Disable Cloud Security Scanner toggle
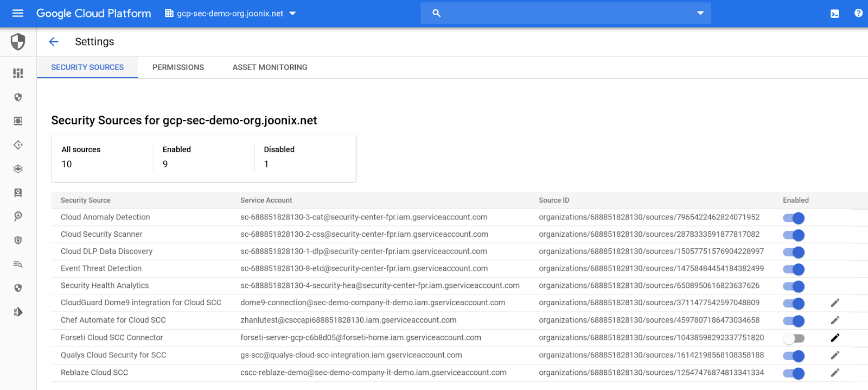 (x=794, y=235)
